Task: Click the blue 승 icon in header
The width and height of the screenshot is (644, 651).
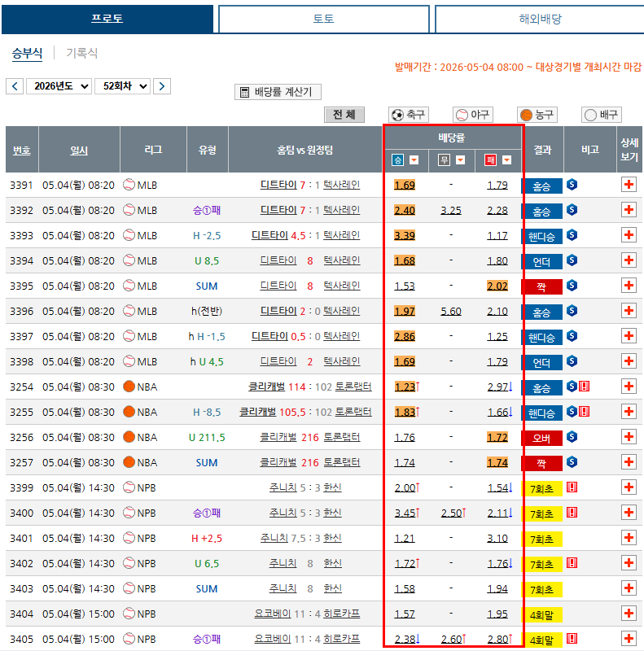Action: 397,160
